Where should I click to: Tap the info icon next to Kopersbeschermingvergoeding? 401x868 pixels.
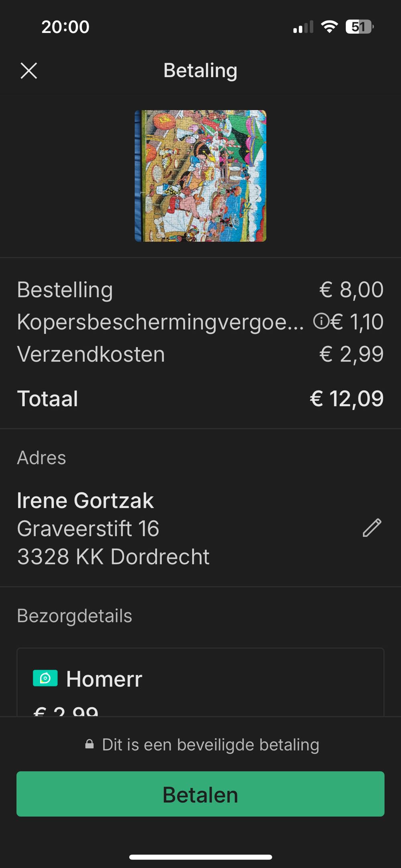pos(320,321)
